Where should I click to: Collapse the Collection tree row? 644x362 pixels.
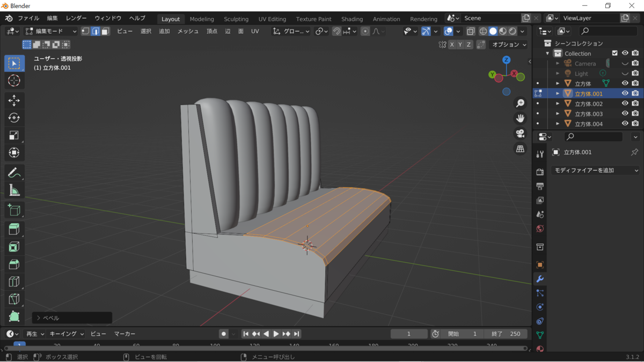pyautogui.click(x=548, y=53)
